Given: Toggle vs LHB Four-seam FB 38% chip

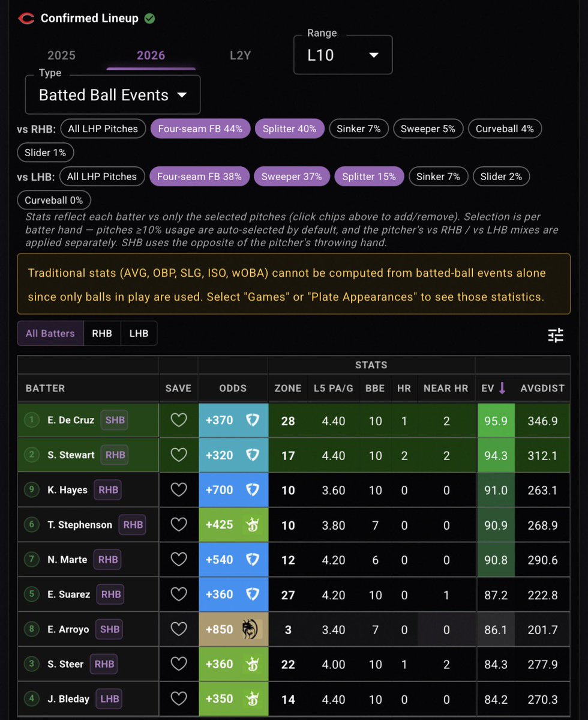Looking at the screenshot, I should click(200, 177).
